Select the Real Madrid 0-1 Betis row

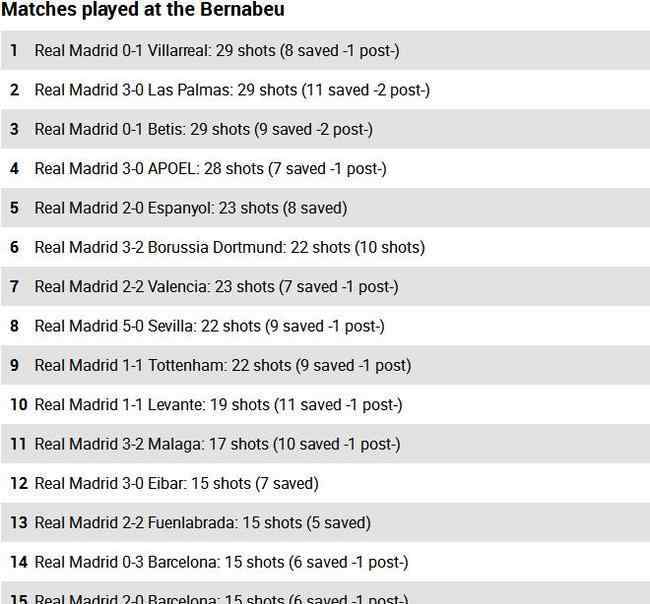coord(203,129)
